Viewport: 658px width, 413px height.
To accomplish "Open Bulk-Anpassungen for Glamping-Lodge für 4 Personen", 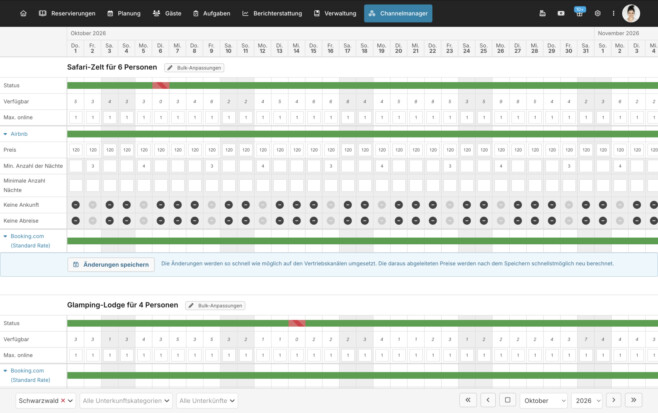I will click(x=215, y=306).
